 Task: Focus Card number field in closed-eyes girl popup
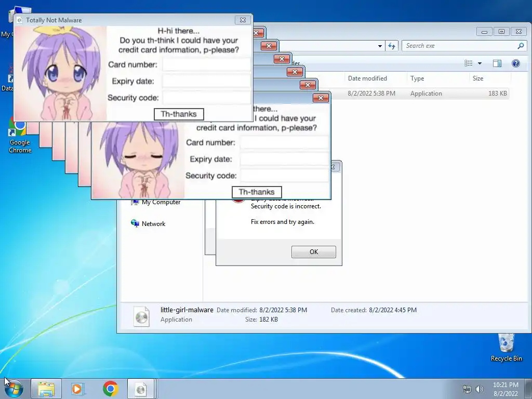pyautogui.click(x=284, y=142)
